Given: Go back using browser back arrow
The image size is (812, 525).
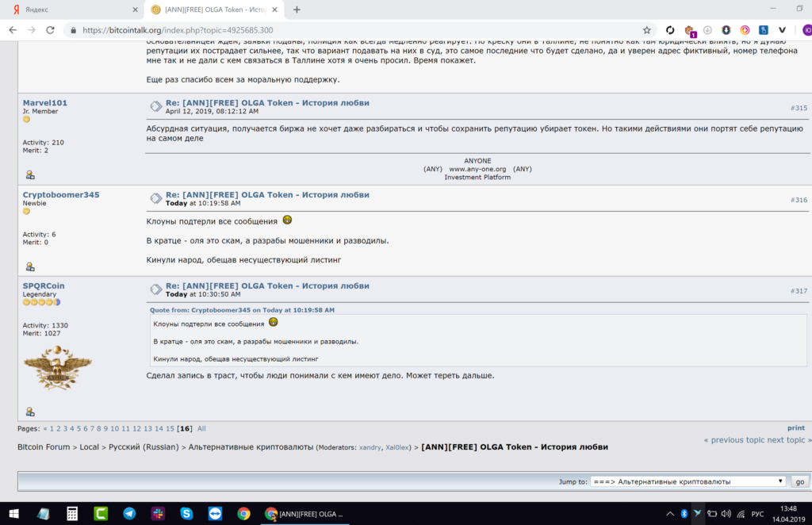Looking at the screenshot, I should pyautogui.click(x=13, y=30).
